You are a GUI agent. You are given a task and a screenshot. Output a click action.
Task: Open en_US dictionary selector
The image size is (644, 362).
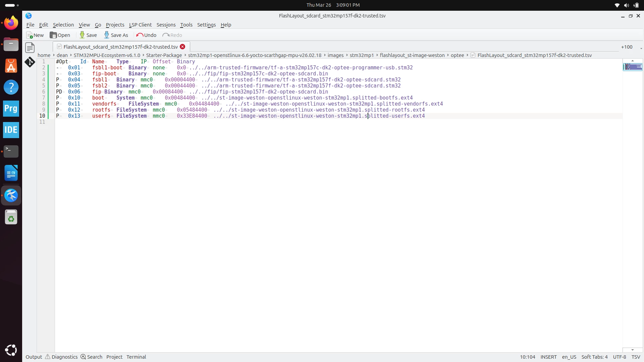pyautogui.click(x=569, y=357)
